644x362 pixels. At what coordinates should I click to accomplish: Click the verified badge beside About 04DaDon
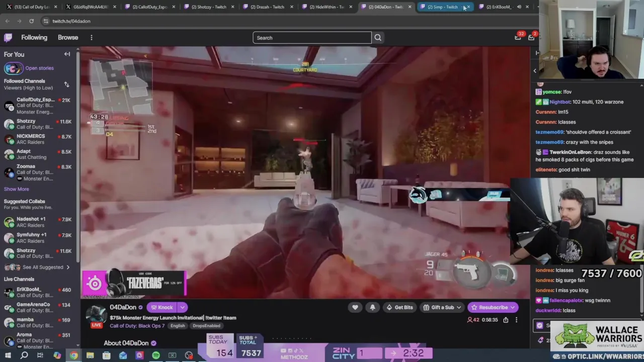(153, 343)
